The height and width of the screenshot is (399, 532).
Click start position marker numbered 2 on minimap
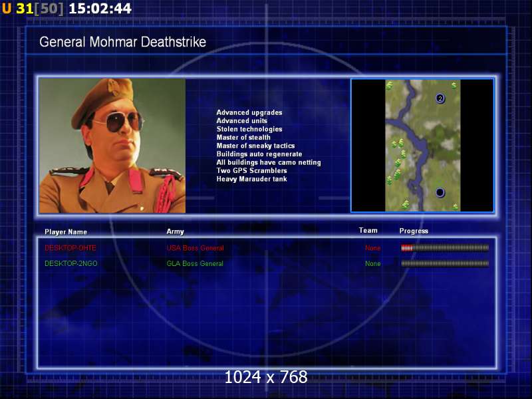pos(440,98)
